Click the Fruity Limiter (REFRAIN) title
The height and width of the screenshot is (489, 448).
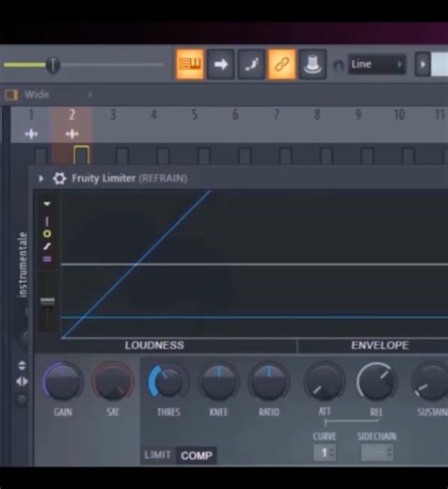[x=129, y=179]
